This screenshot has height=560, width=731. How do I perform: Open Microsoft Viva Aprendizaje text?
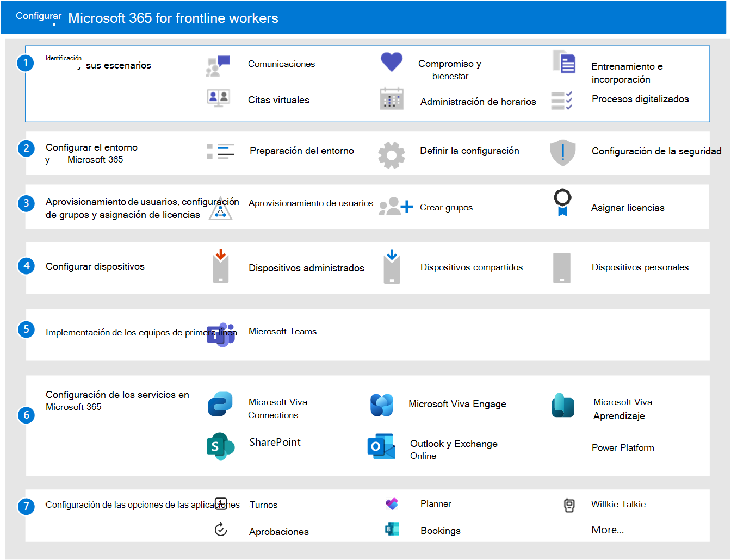pyautogui.click(x=623, y=409)
